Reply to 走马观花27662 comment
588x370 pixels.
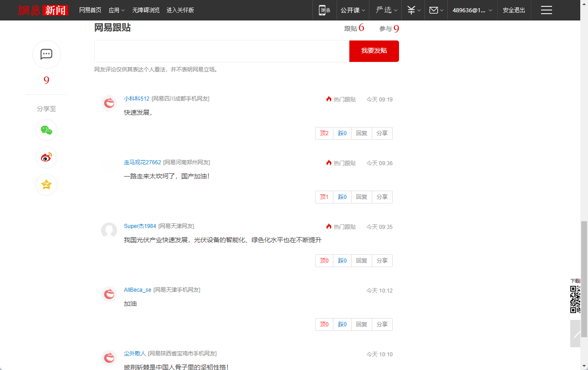(362, 197)
